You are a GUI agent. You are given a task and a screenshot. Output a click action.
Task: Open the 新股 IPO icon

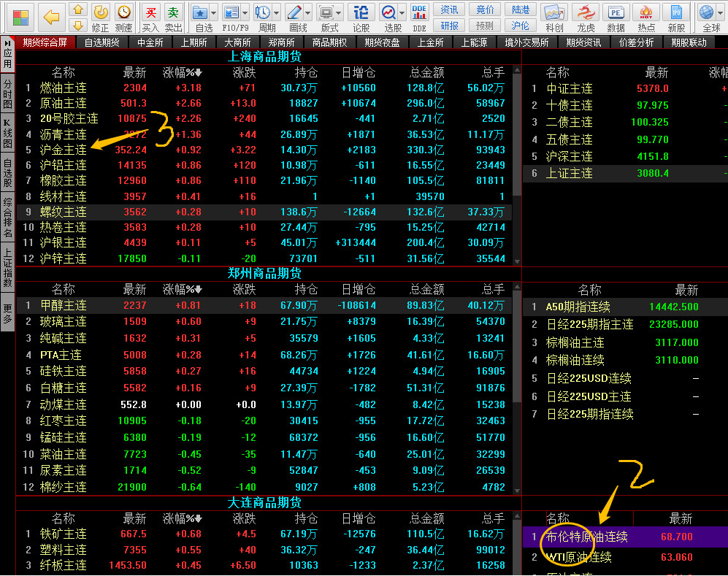[676, 12]
